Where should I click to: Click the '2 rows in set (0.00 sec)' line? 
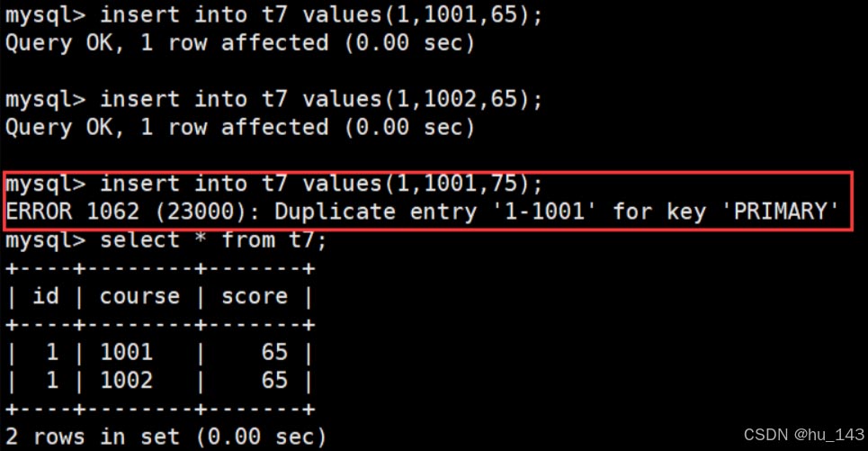point(166,437)
